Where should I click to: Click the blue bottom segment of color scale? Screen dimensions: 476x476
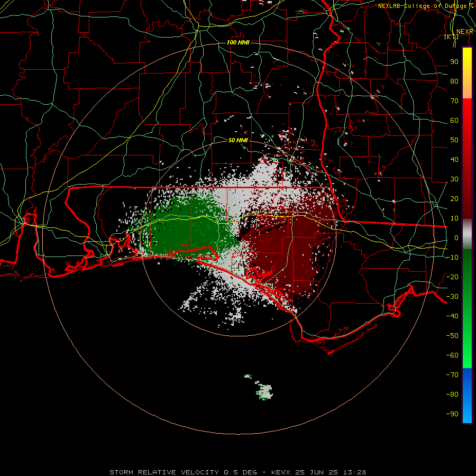pos(467,396)
